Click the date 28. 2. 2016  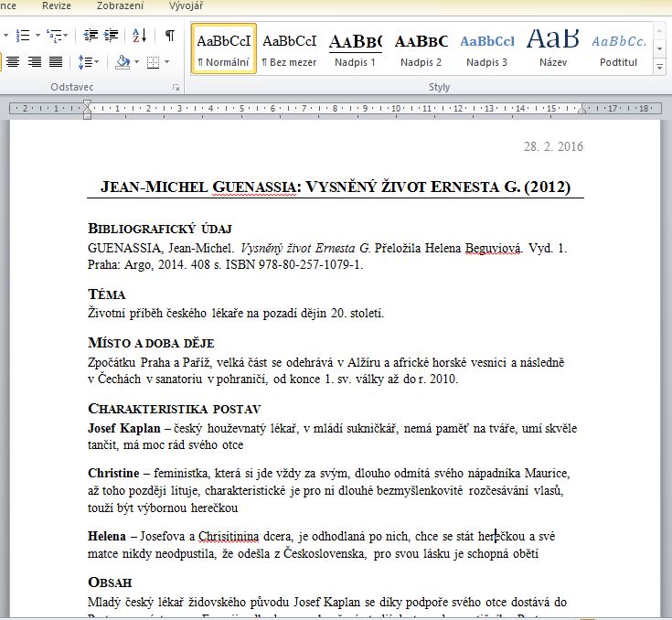553,146
